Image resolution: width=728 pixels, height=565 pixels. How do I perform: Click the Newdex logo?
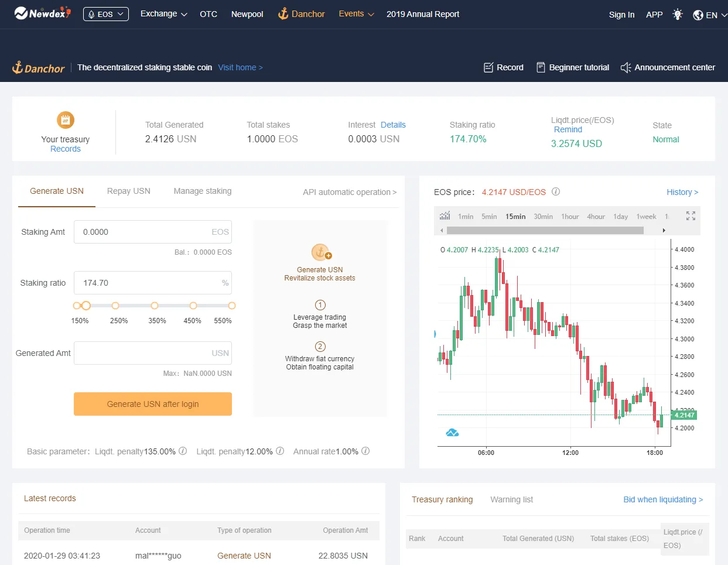click(x=42, y=13)
